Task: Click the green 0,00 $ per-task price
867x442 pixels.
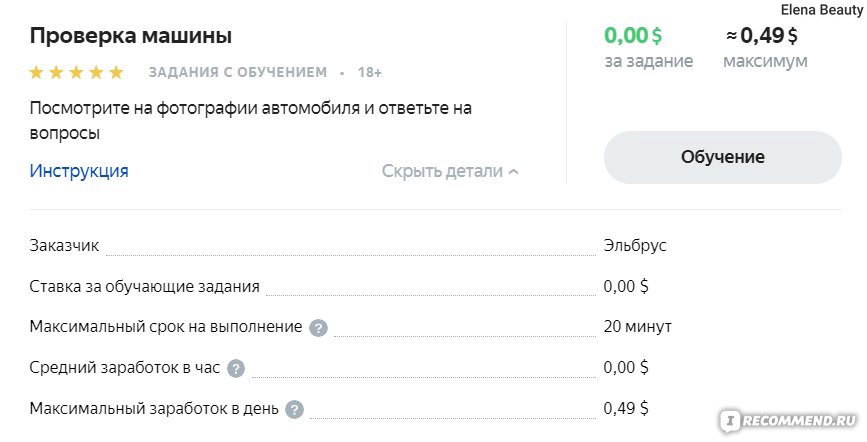Action: (633, 36)
